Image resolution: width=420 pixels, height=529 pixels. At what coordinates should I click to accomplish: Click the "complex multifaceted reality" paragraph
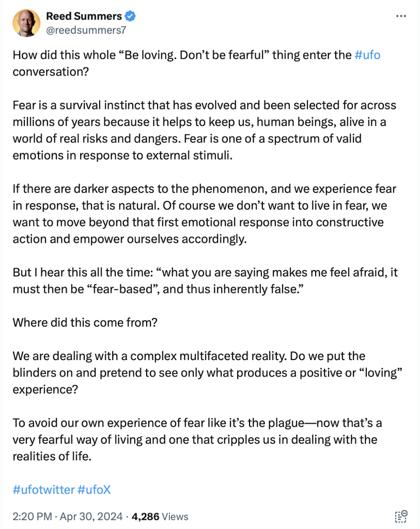click(x=208, y=372)
